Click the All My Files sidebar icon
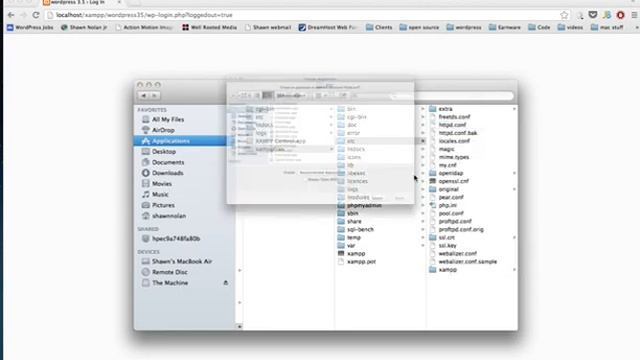This screenshot has width=640, height=360. coord(145,120)
